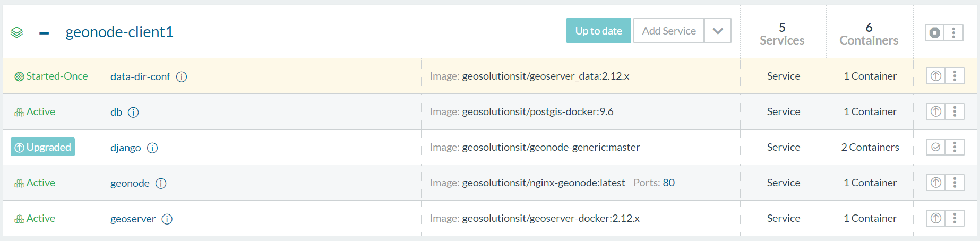Upgrade the geoserver service
The image size is (980, 241).
[936, 218]
